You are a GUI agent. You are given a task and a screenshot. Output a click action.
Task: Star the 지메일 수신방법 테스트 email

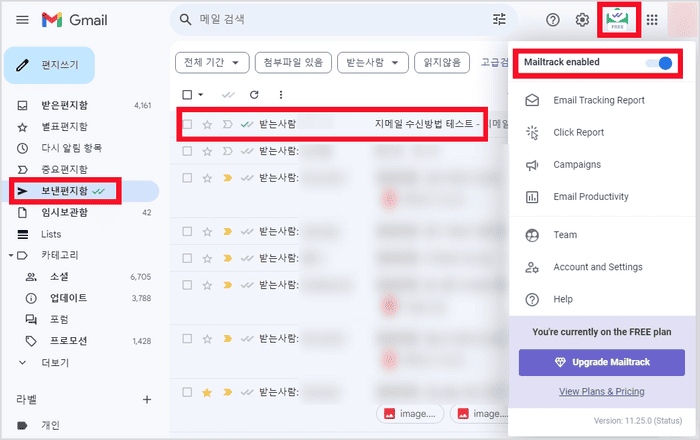click(x=207, y=125)
